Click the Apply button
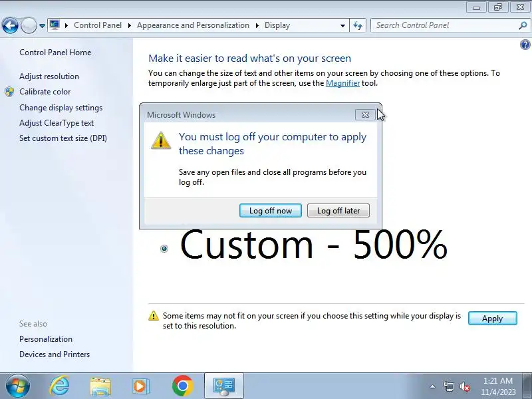The width and height of the screenshot is (532, 399). point(492,319)
